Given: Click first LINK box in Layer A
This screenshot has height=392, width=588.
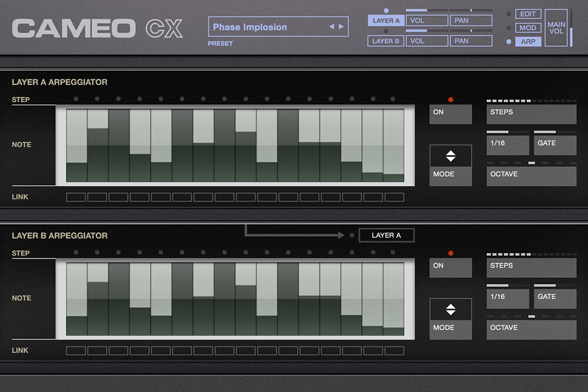Looking at the screenshot, I should (x=76, y=197).
